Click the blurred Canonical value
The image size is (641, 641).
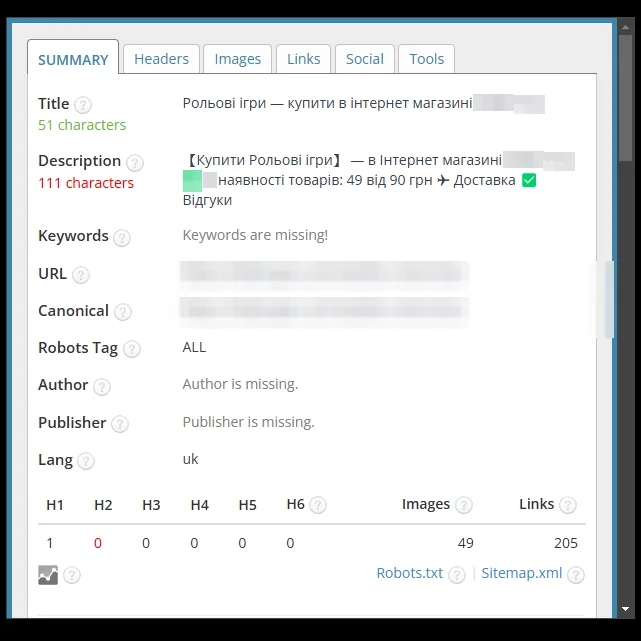point(325,312)
